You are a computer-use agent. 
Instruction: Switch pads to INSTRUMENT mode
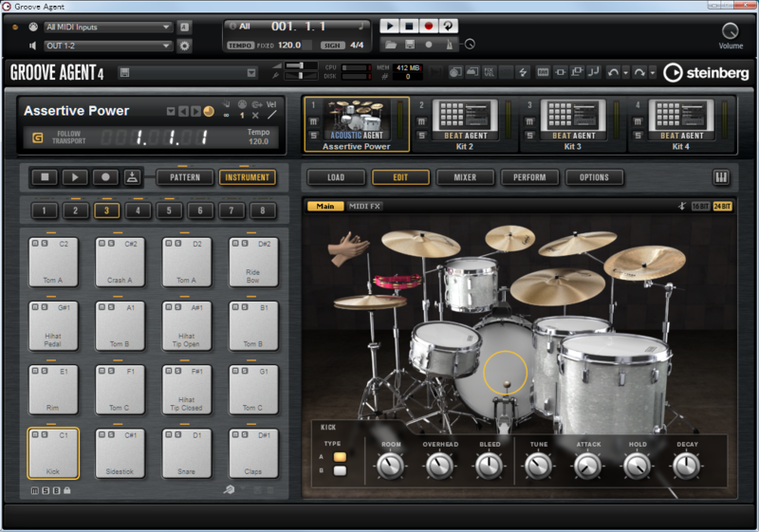click(248, 177)
